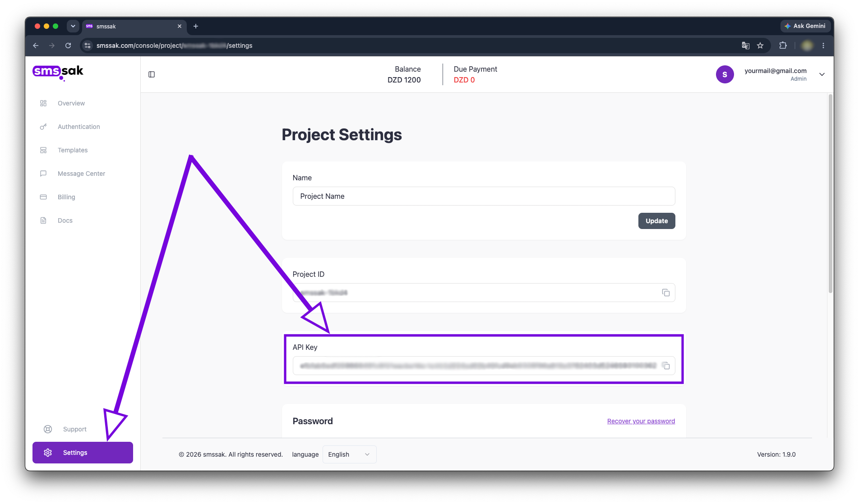Click the yourmail@gmail.com account text
859x504 pixels.
(775, 71)
